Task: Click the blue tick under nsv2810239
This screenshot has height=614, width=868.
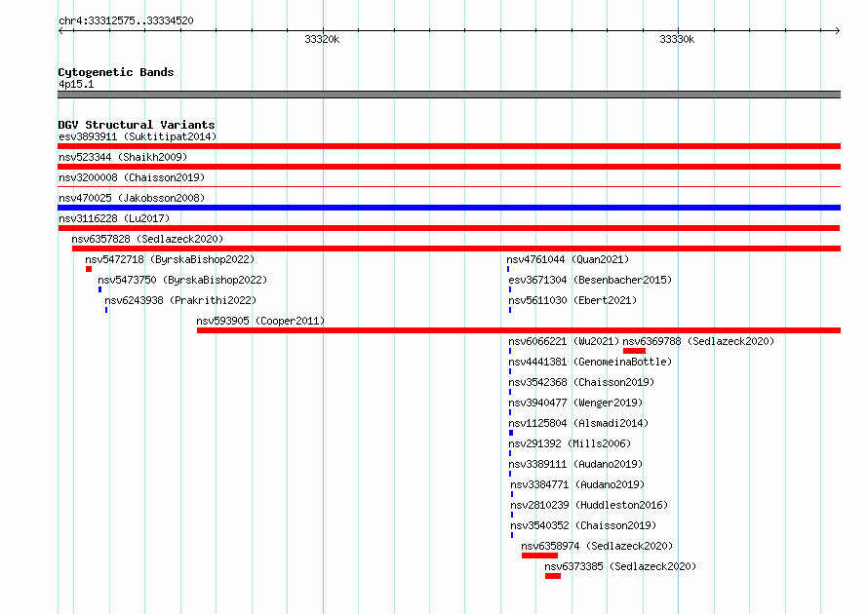Action: point(512,515)
